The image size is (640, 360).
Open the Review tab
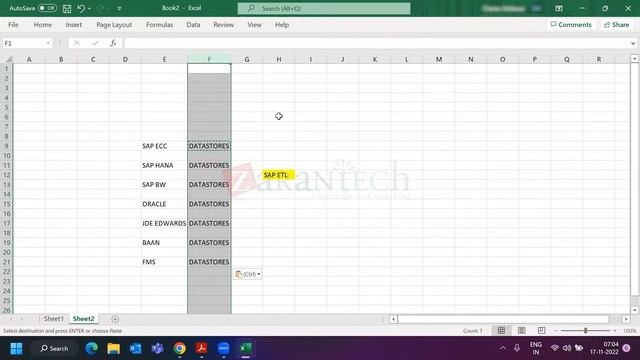(x=223, y=25)
